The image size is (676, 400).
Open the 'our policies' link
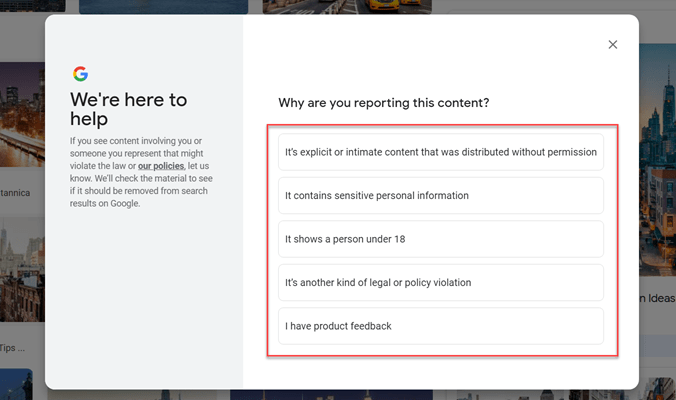161,166
